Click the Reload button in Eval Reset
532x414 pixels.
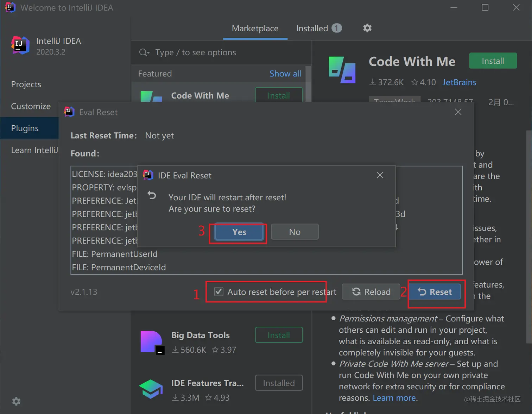[371, 292]
